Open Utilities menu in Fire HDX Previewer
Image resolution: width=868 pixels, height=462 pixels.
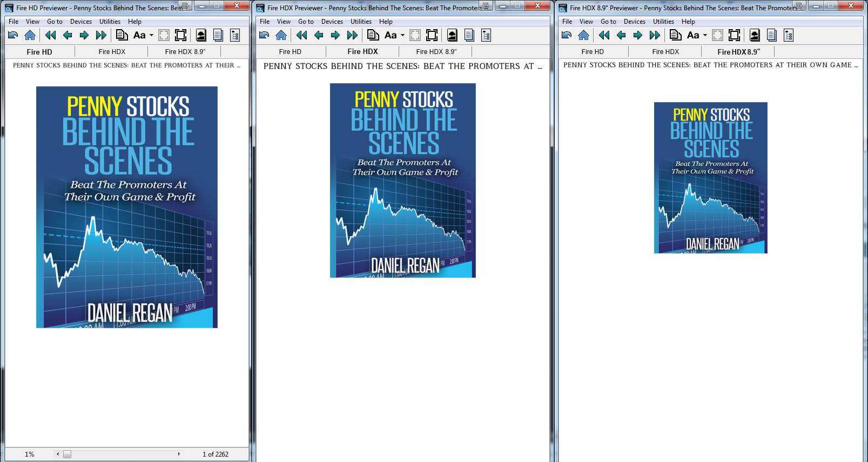tap(361, 22)
